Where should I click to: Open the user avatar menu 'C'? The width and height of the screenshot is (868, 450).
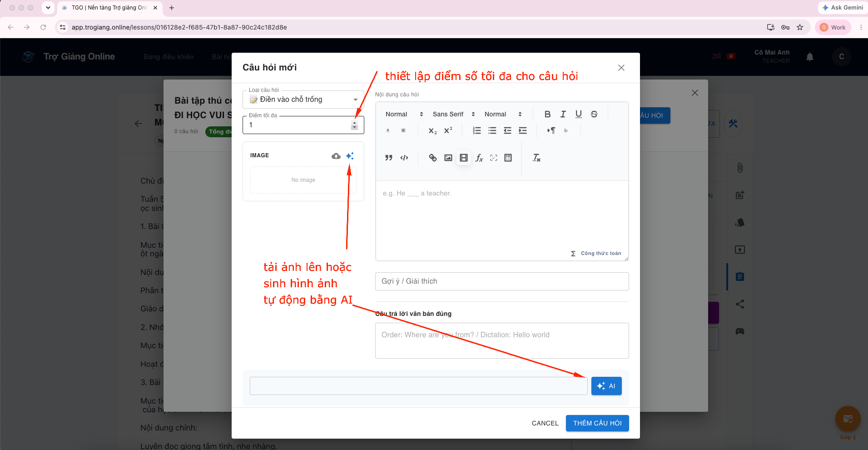842,57
